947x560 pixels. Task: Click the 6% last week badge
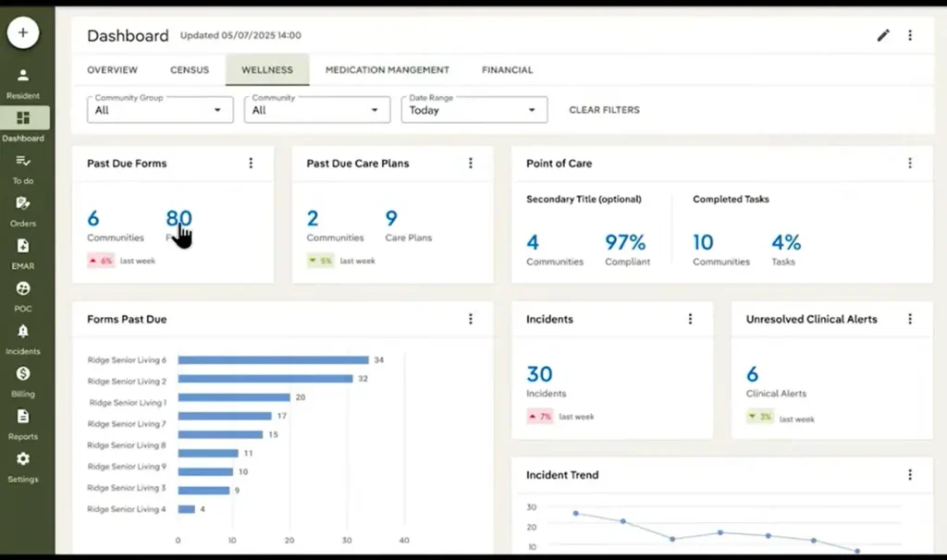(x=101, y=261)
